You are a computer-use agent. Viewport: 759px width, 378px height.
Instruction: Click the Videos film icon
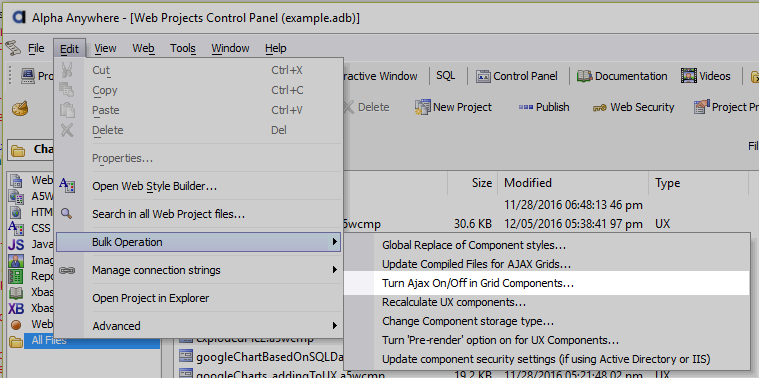click(x=689, y=76)
